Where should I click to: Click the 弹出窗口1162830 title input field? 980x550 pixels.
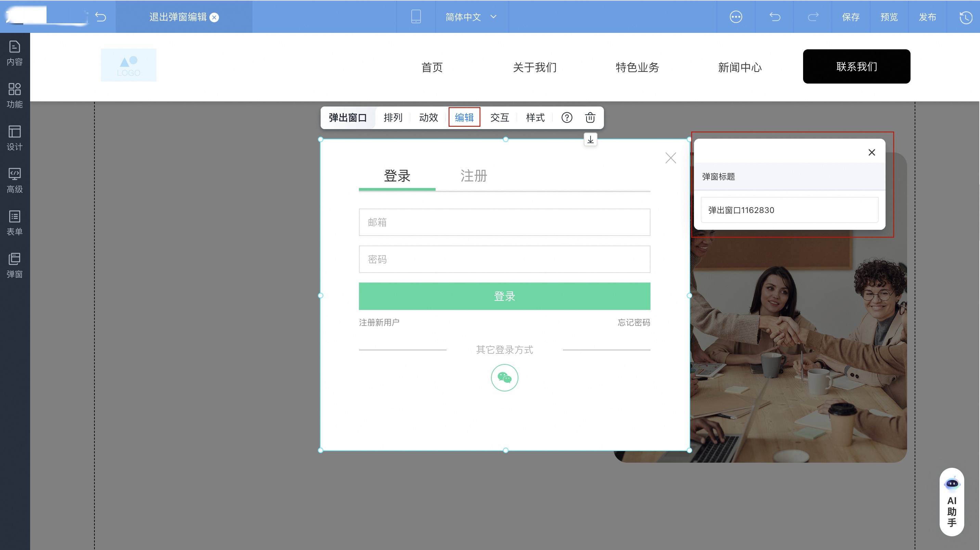[789, 210]
